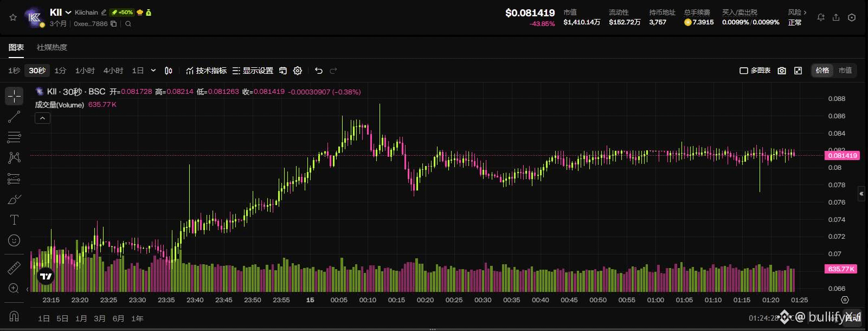868x331 pixels.
Task: Edit the Kiichain name with pencil icon
Action: pyautogui.click(x=104, y=12)
